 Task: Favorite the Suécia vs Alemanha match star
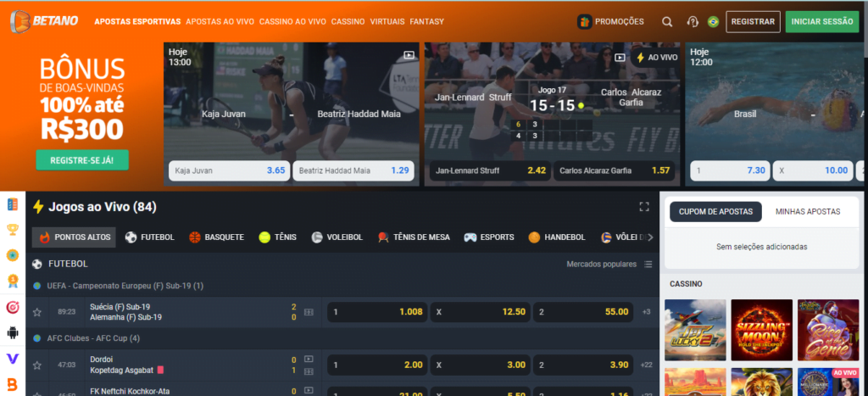pyautogui.click(x=36, y=312)
